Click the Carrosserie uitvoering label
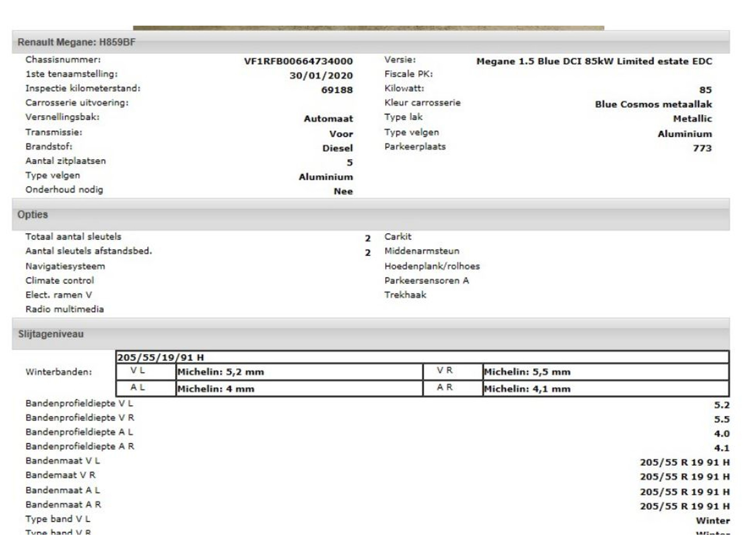The height and width of the screenshot is (560, 747). point(77,103)
